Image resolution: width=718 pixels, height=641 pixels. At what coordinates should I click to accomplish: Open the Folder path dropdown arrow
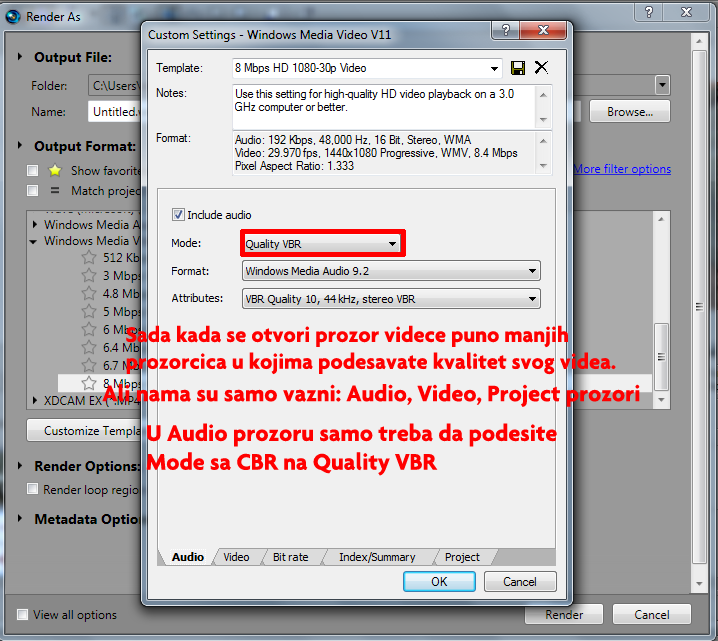[x=662, y=85]
